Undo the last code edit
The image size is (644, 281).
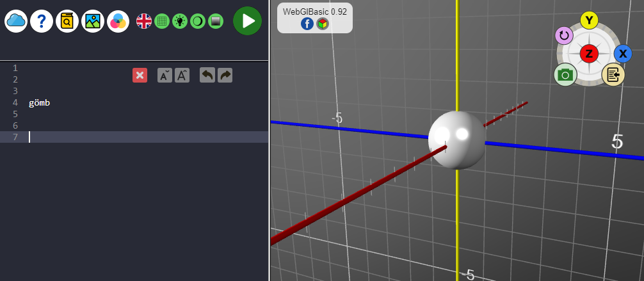click(x=207, y=75)
